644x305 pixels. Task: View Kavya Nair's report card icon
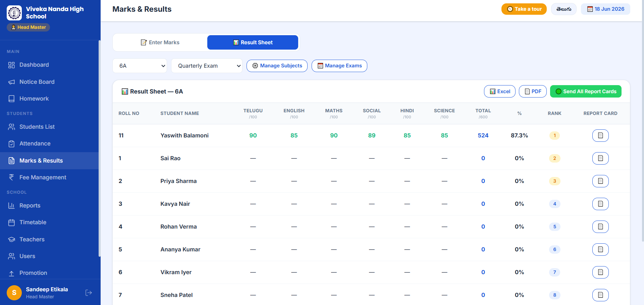click(x=600, y=204)
